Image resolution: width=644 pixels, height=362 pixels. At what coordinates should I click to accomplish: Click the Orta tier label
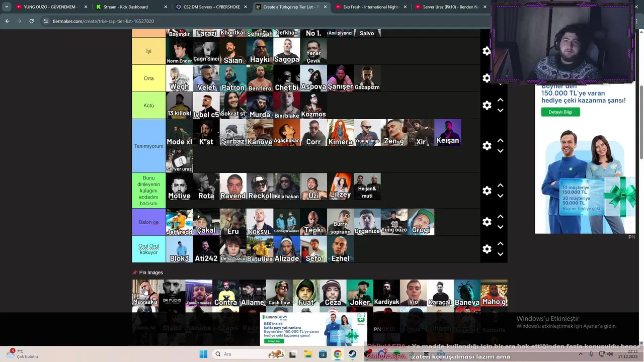click(148, 78)
